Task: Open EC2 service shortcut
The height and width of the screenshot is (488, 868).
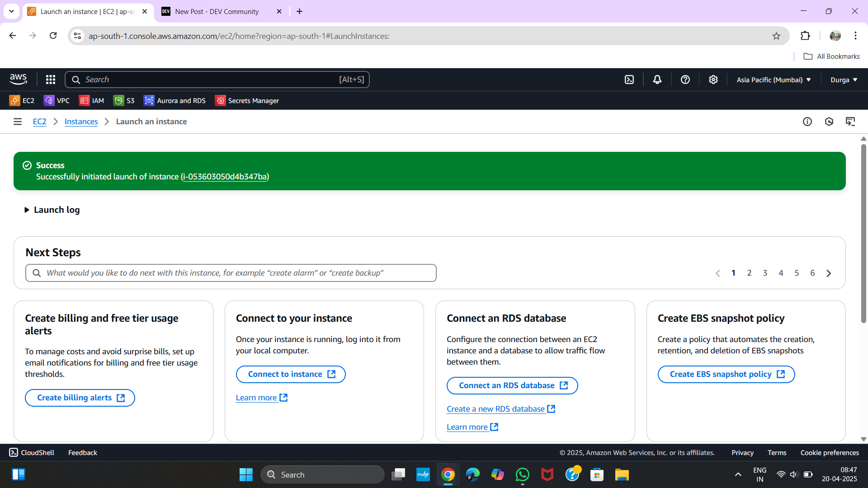Action: tap(22, 101)
